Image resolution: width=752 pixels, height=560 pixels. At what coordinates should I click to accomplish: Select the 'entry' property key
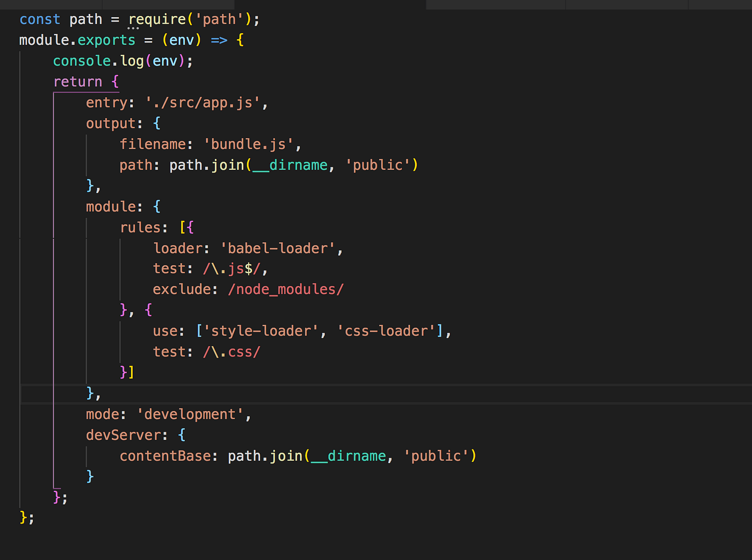(107, 103)
